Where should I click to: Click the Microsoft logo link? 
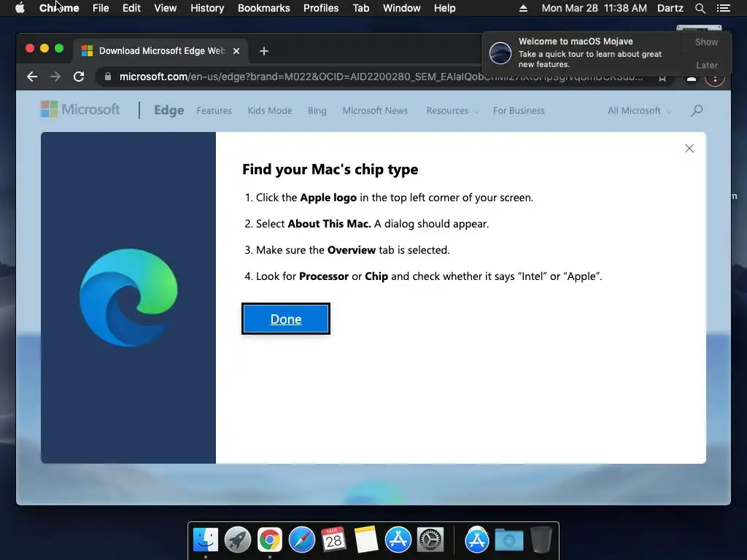pyautogui.click(x=80, y=109)
